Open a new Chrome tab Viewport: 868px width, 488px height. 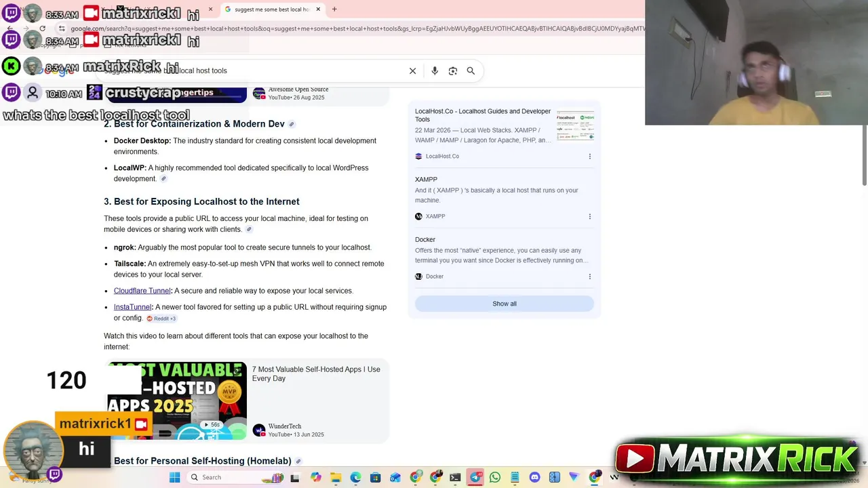334,9
